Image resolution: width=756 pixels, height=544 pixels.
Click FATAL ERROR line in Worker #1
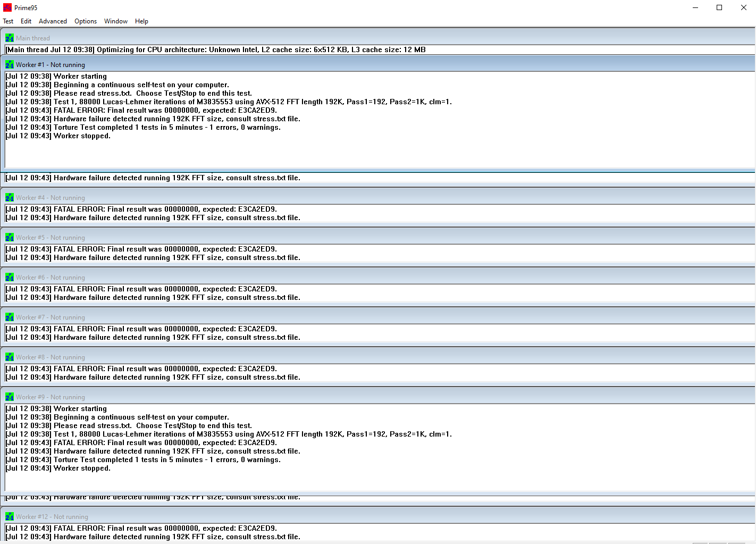click(141, 110)
